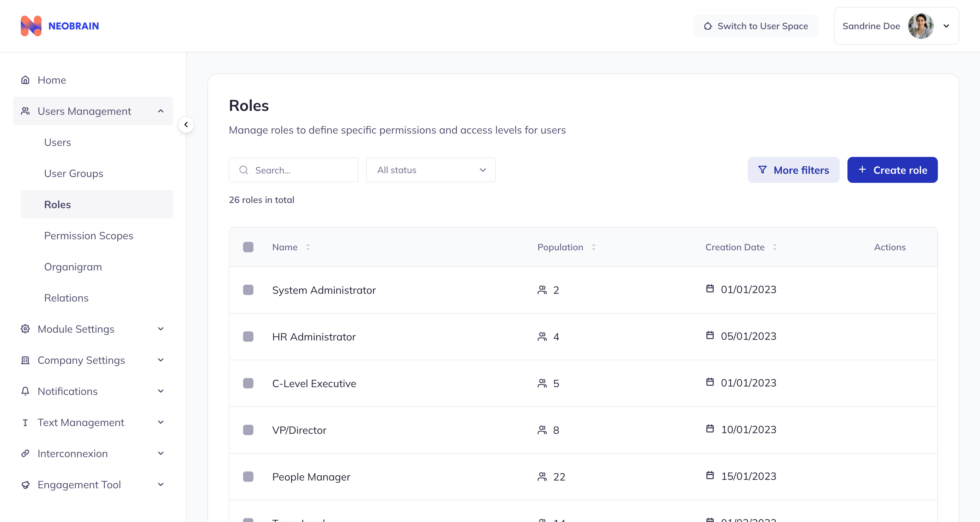The width and height of the screenshot is (980, 522).
Task: Open the All status dropdown
Action: (430, 170)
